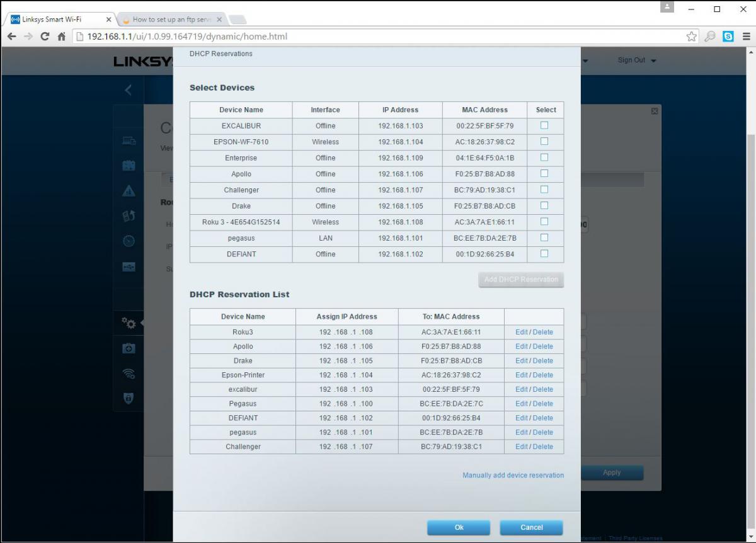The image size is (756, 543).
Task: Open the Device List sidebar icon
Action: [x=129, y=142]
